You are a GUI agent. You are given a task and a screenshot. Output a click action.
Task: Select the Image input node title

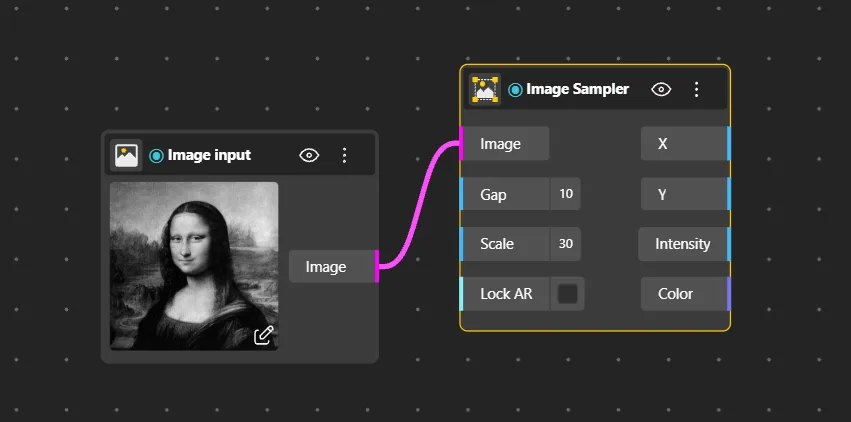209,155
